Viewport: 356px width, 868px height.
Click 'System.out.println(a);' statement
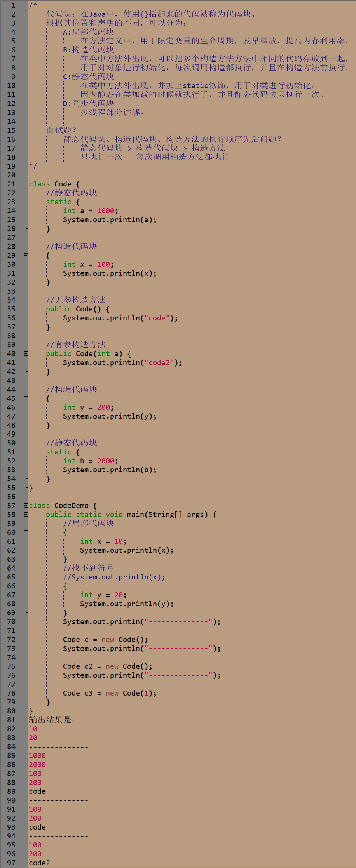click(110, 220)
